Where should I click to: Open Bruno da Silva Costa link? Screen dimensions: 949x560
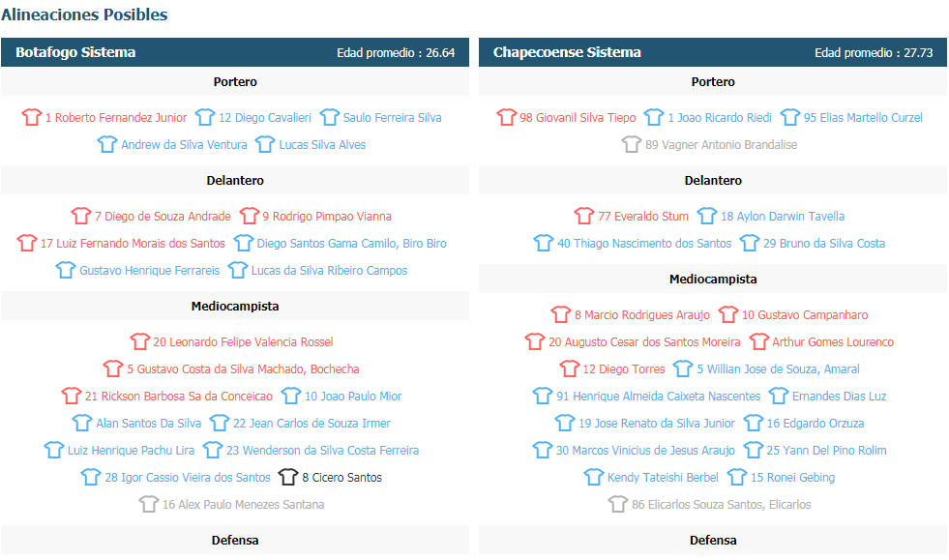pos(824,244)
